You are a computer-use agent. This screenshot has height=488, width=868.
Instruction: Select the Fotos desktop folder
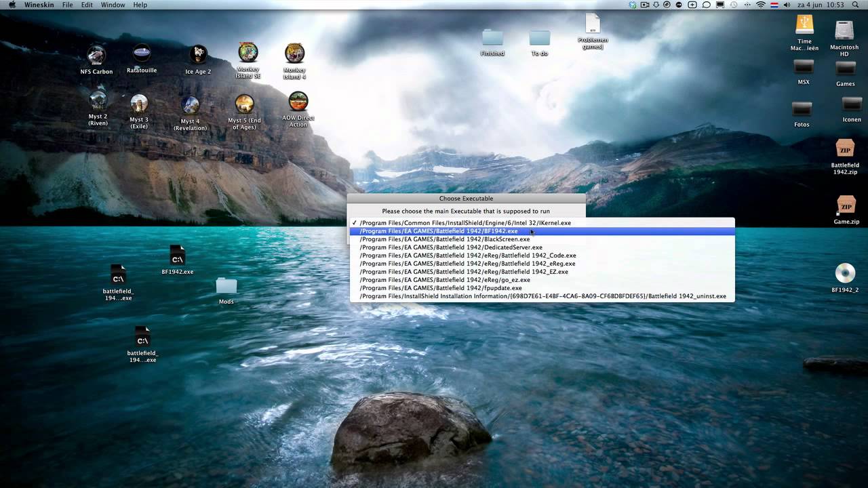(802, 109)
